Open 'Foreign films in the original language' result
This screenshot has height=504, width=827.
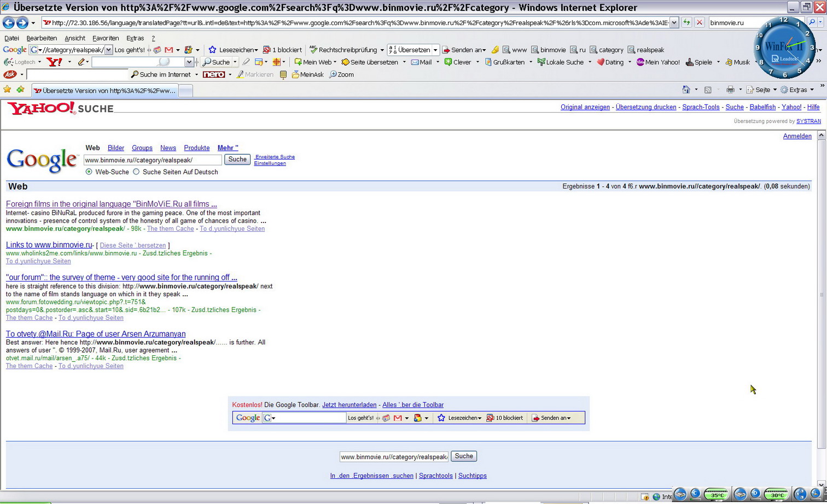111,204
